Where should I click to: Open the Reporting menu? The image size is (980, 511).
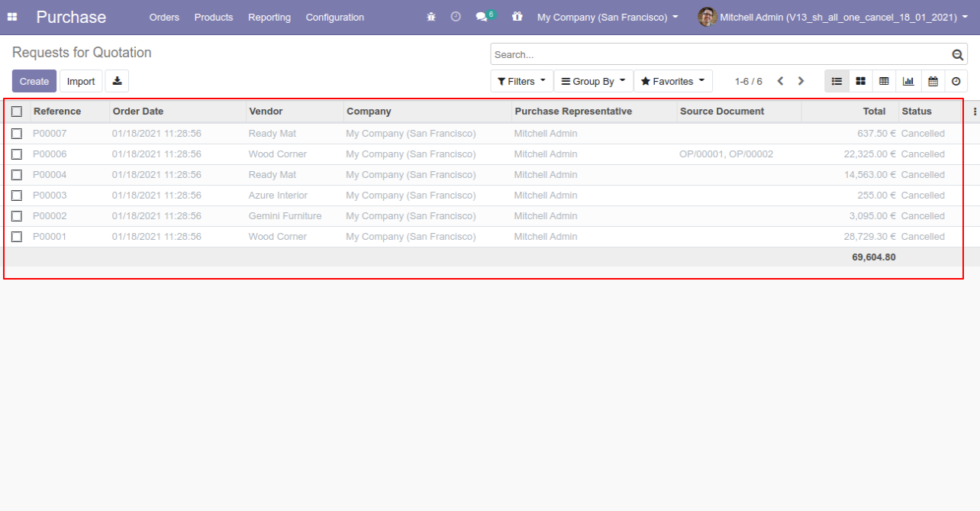click(x=269, y=17)
